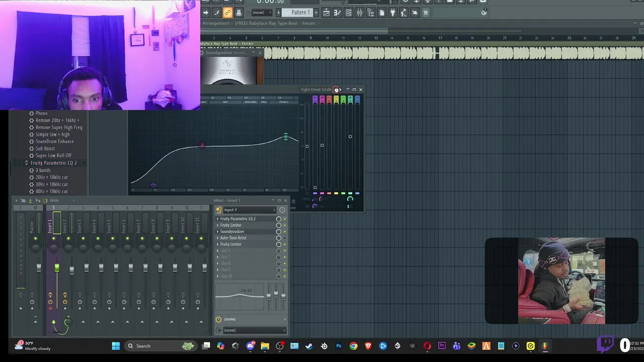Toggle record arm on Insert 1
Screen dimensions: 644x362
[x=50, y=308]
